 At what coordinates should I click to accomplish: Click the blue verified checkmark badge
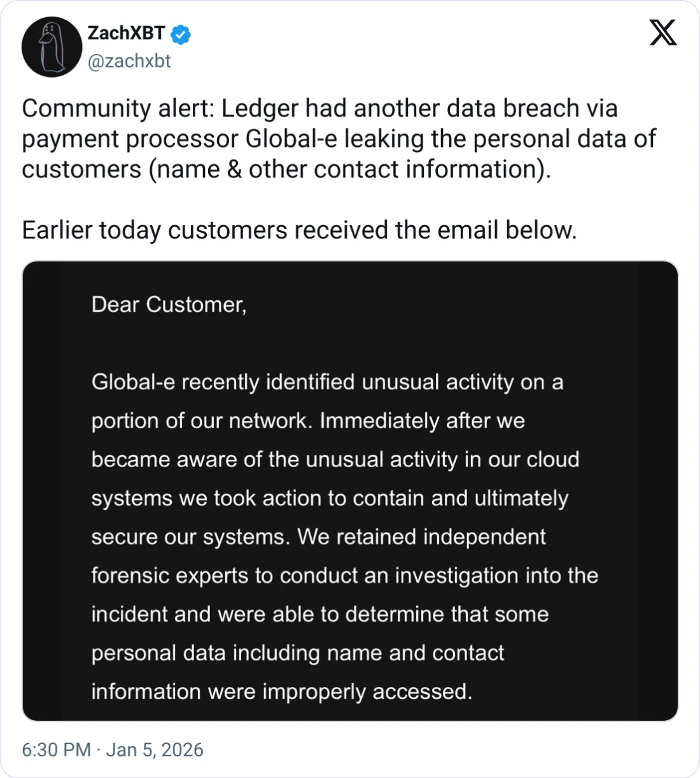181,34
